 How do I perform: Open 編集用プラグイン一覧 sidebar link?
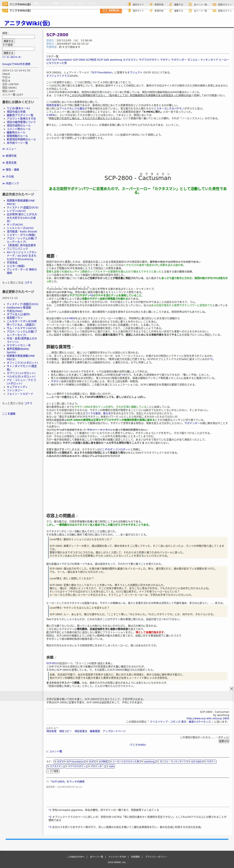pyautogui.click(x=20, y=115)
